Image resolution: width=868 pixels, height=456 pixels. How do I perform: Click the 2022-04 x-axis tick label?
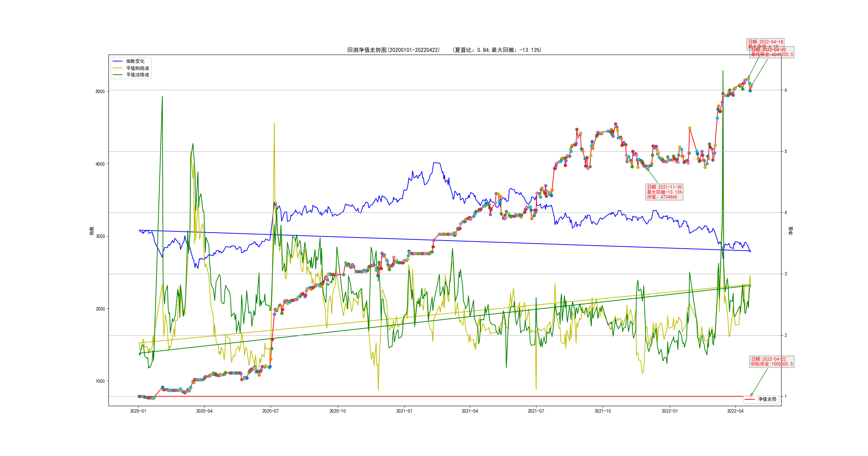coord(735,411)
